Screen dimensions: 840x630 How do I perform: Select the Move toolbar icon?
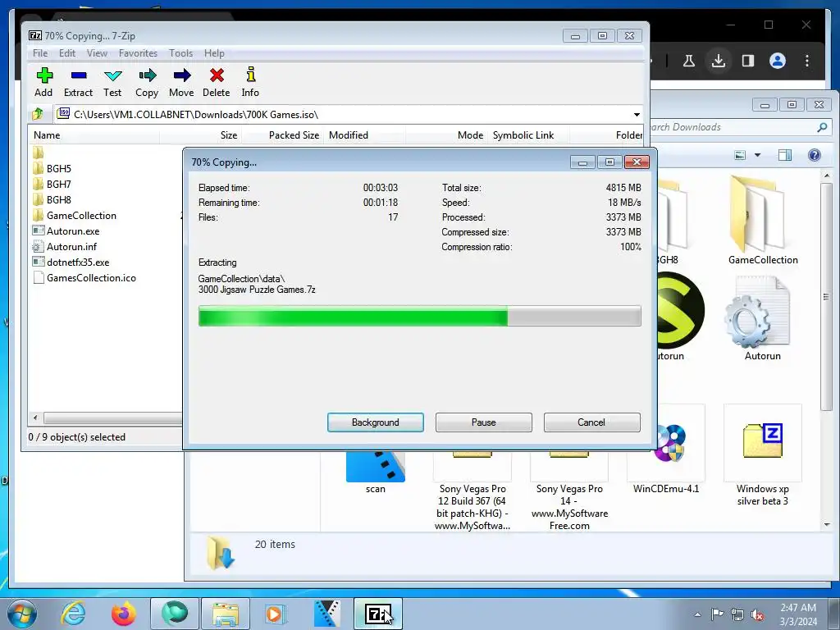click(x=181, y=82)
